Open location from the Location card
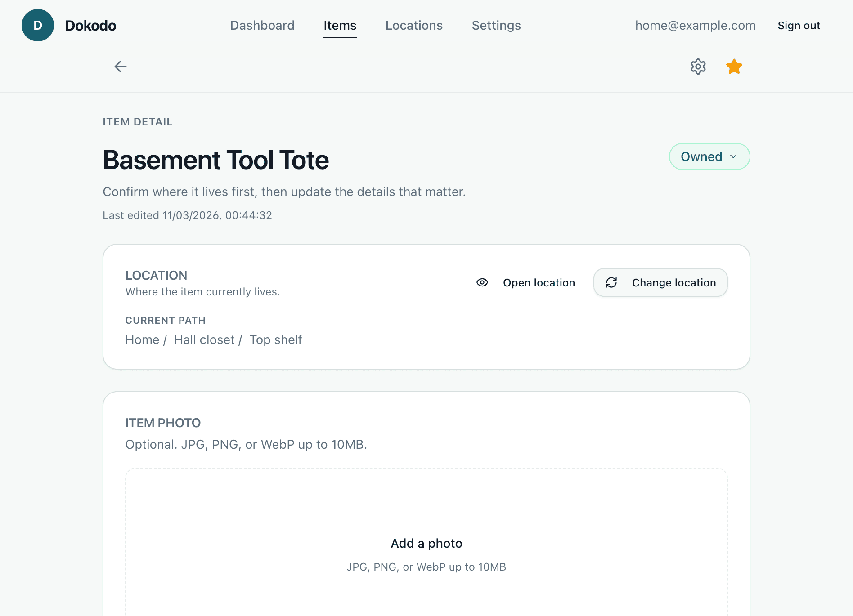The height and width of the screenshot is (616, 853). [539, 282]
